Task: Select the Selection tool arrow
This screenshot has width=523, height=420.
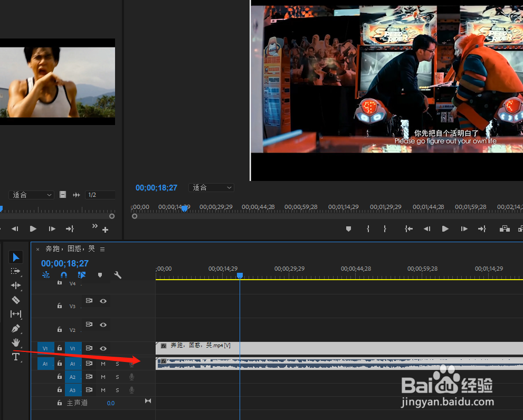Action: click(16, 257)
